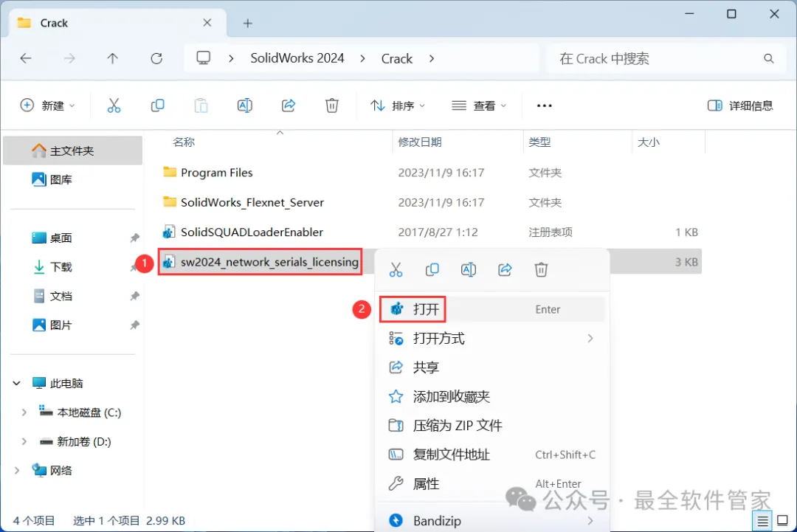The image size is (797, 532).
Task: Click the PC monitor icon in address bar
Action: [x=204, y=58]
